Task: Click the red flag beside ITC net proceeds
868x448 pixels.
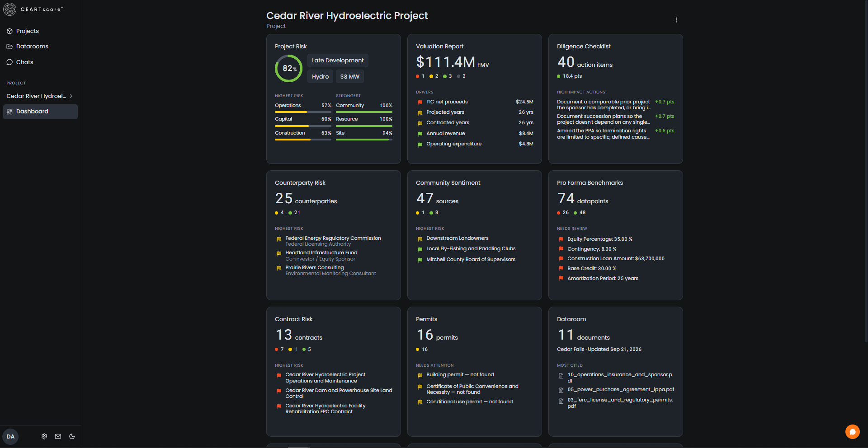Action: pyautogui.click(x=420, y=102)
